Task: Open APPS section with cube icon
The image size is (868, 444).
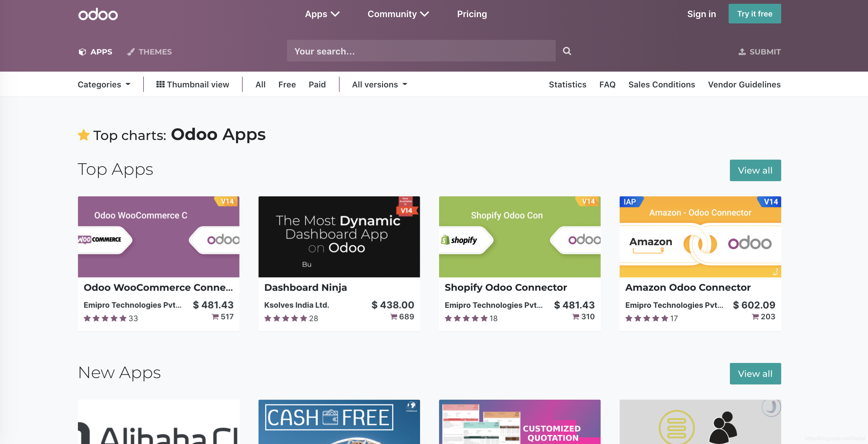Action: click(95, 52)
